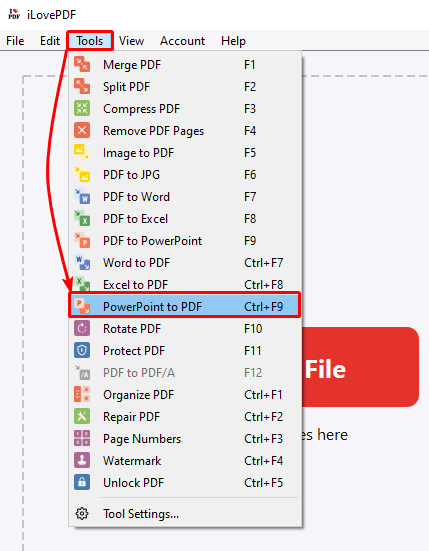Click the Watermark stamp icon
This screenshot has width=429, height=551.
pyautogui.click(x=82, y=461)
